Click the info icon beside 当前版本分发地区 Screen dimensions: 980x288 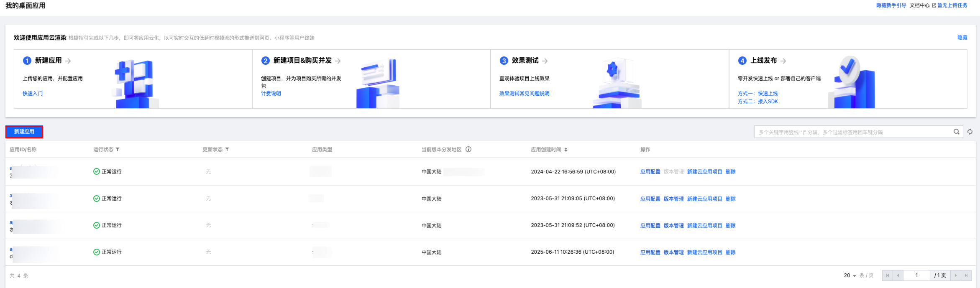468,150
